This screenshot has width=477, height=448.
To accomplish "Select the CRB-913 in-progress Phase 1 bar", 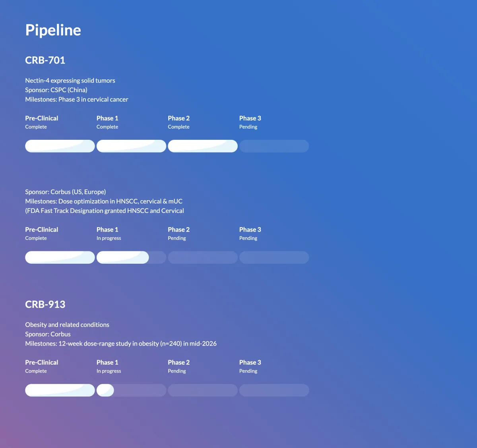I will (131, 390).
